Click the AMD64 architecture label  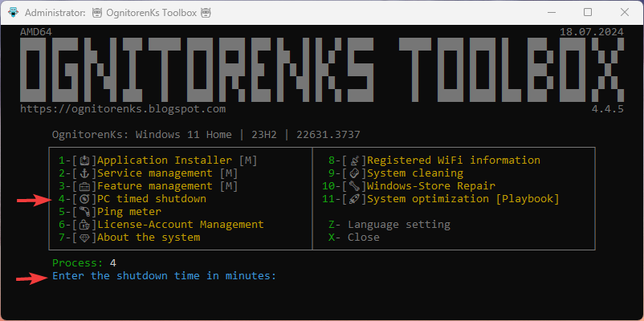[36, 31]
